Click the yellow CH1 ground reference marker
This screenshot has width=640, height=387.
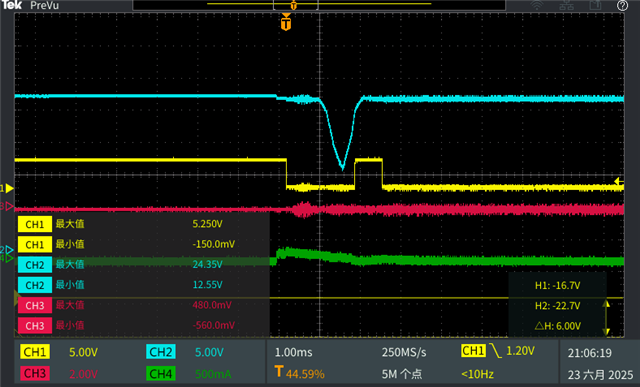click(x=7, y=188)
